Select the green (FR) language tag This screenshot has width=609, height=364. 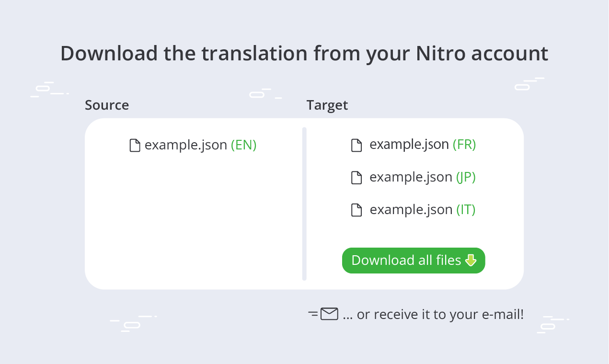tap(464, 145)
